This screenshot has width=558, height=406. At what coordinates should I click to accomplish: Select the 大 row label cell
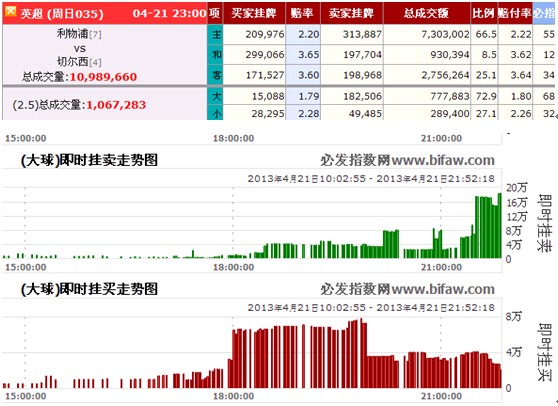[x=216, y=96]
